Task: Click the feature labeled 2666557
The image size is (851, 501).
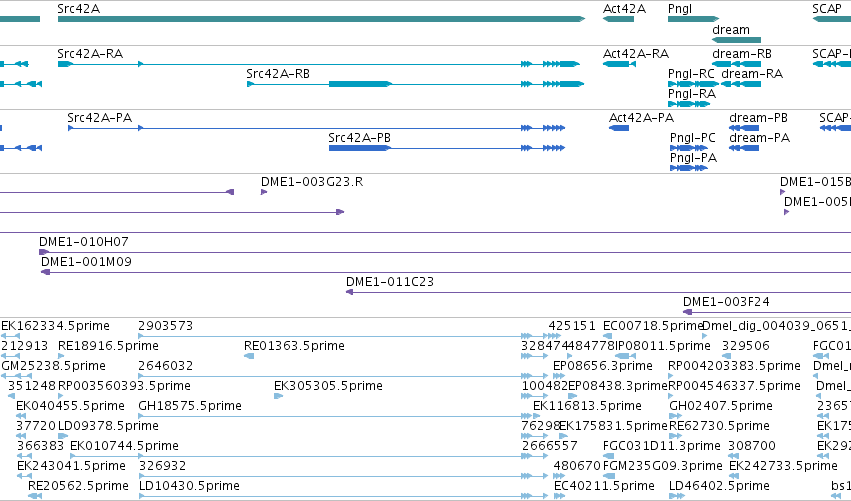Action: pyautogui.click(x=549, y=446)
